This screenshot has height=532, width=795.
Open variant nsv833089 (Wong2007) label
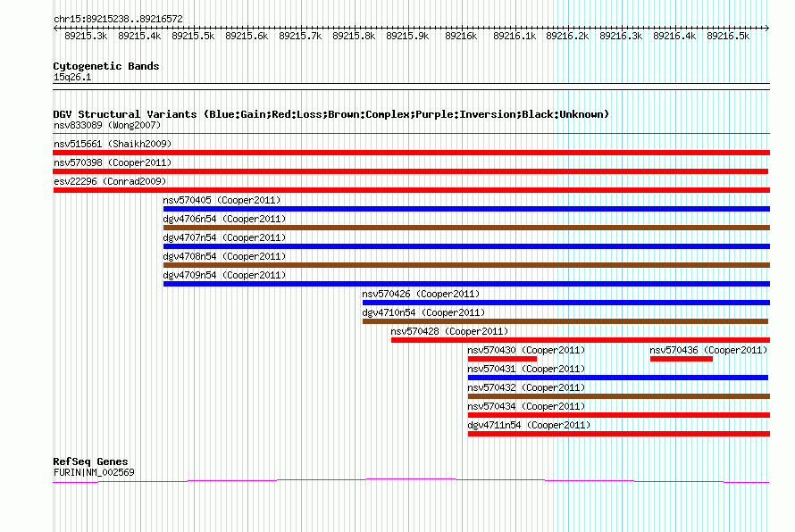coord(107,125)
